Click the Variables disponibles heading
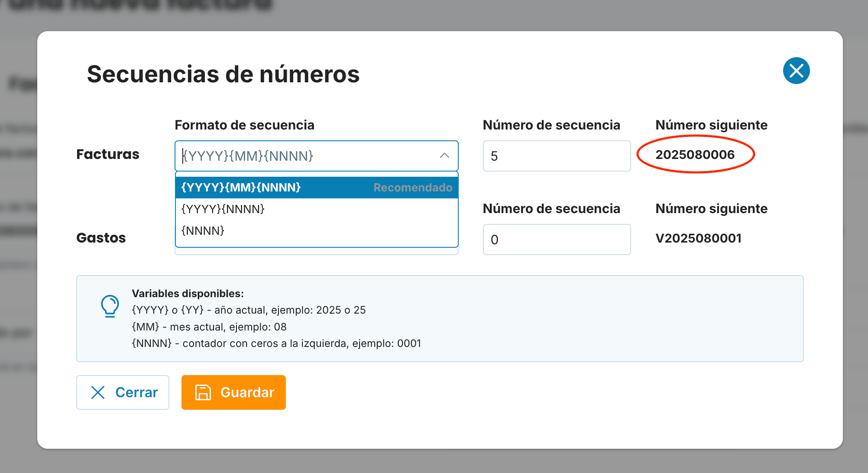Screen dimensions: 868x473 tap(188, 293)
